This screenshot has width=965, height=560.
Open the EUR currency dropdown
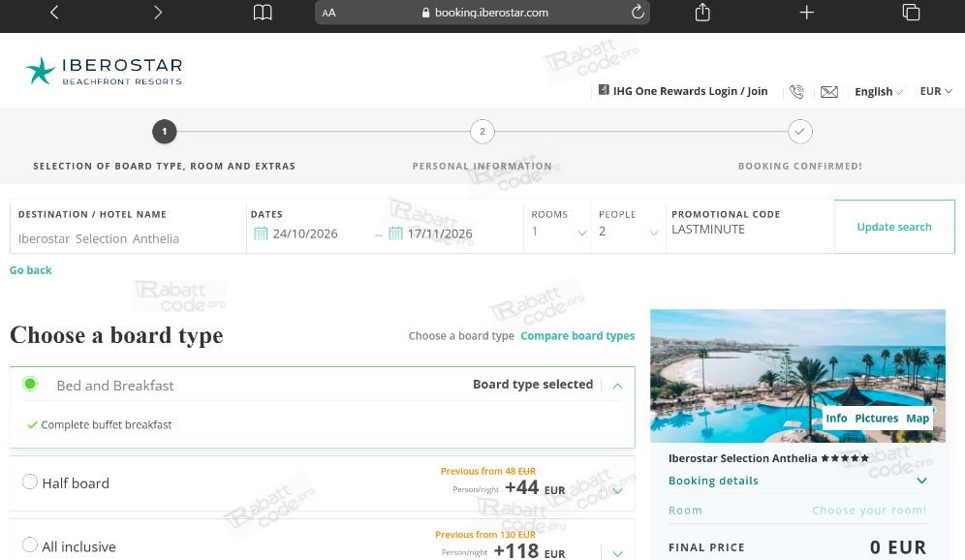click(x=936, y=91)
